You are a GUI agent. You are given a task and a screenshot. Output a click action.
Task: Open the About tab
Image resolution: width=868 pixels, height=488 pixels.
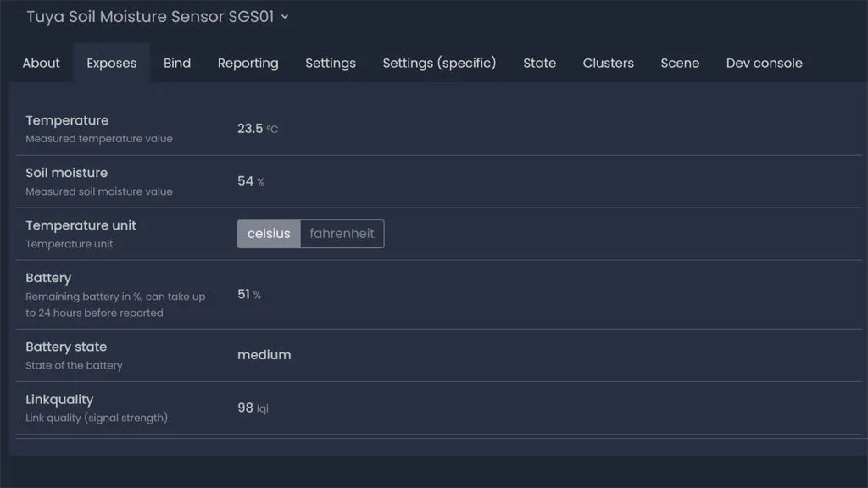[x=41, y=63]
